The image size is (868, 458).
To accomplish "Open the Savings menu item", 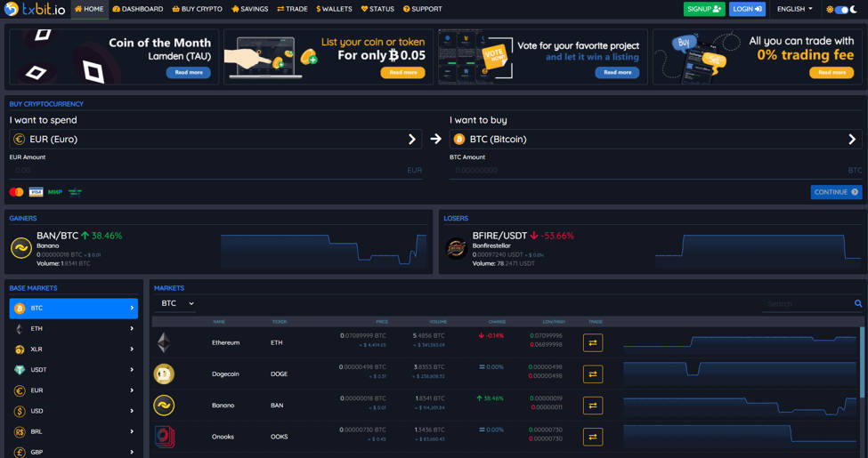I will click(x=249, y=9).
